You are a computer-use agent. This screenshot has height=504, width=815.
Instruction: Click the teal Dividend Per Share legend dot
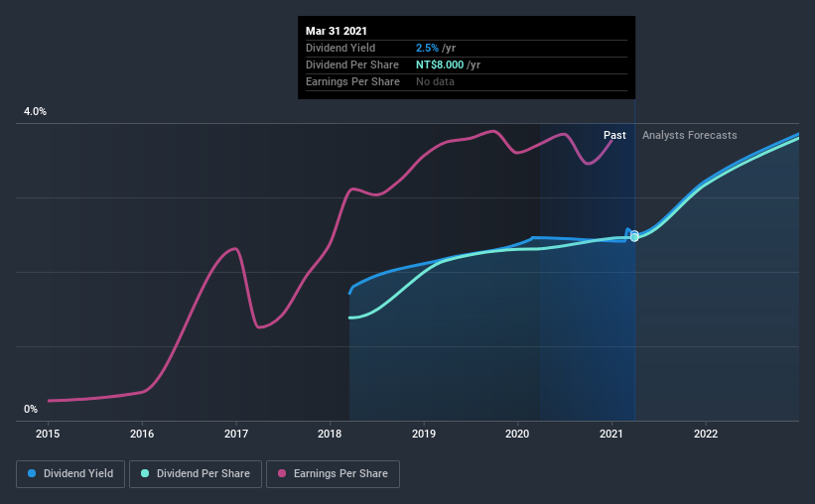click(145, 473)
